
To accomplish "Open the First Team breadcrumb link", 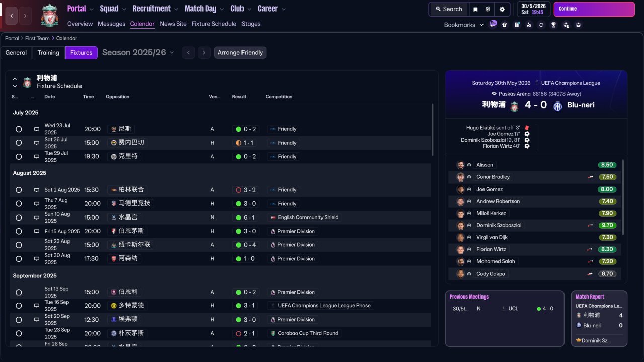I will click(37, 38).
